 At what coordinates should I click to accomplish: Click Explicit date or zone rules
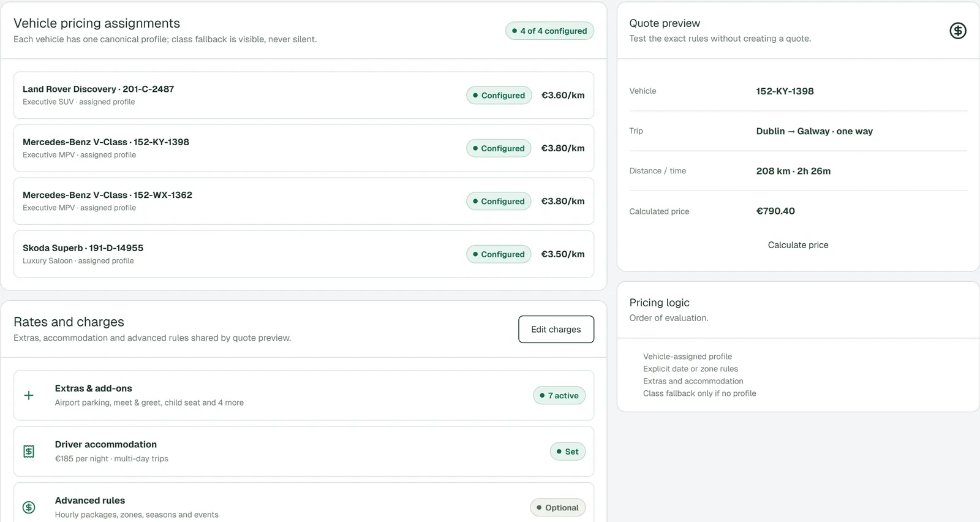pyautogui.click(x=690, y=369)
